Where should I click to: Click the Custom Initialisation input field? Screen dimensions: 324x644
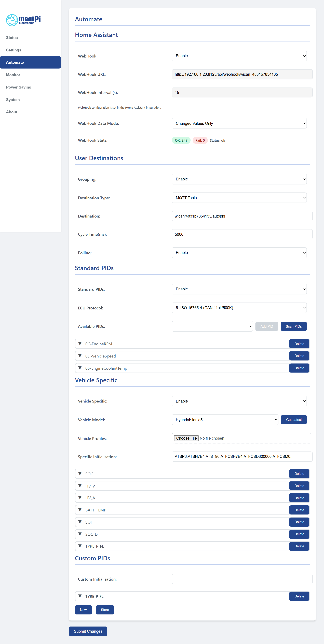pos(242,579)
